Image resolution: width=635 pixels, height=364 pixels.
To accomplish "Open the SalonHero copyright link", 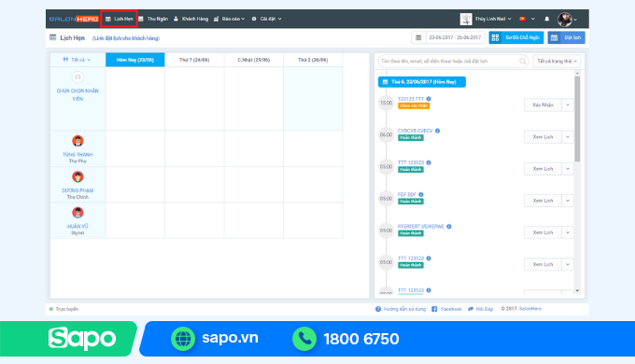I will coord(530,309).
